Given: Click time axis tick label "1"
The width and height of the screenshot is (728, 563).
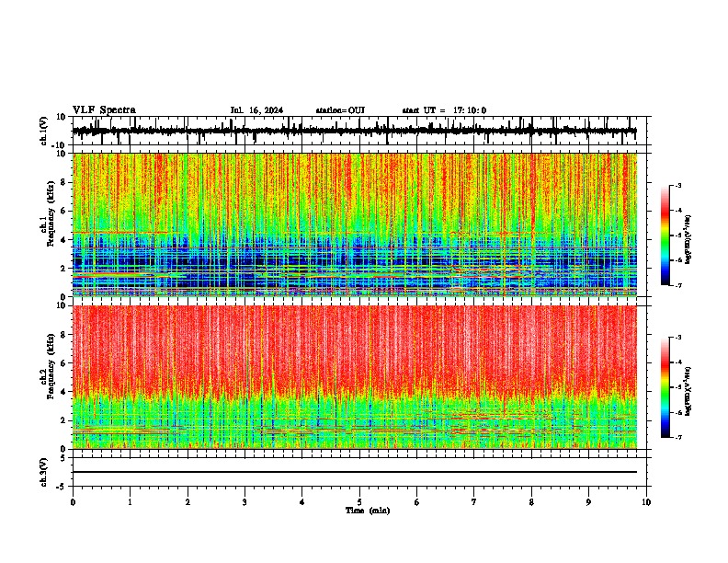Looking at the screenshot, I should coord(130,502).
